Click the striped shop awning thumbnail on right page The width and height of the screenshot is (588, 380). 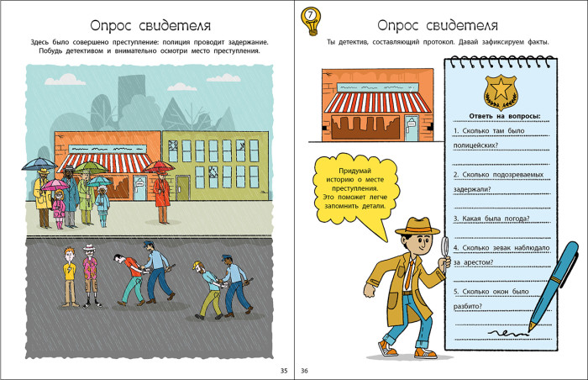click(x=378, y=102)
